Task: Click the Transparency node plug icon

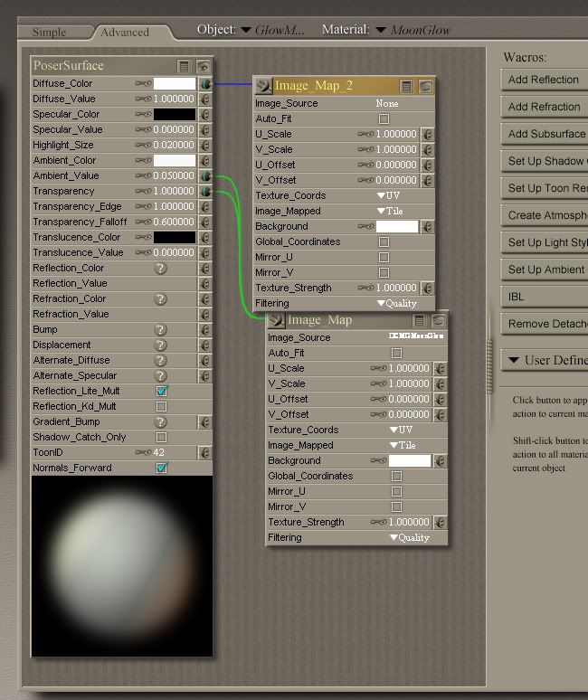Action: (x=205, y=192)
